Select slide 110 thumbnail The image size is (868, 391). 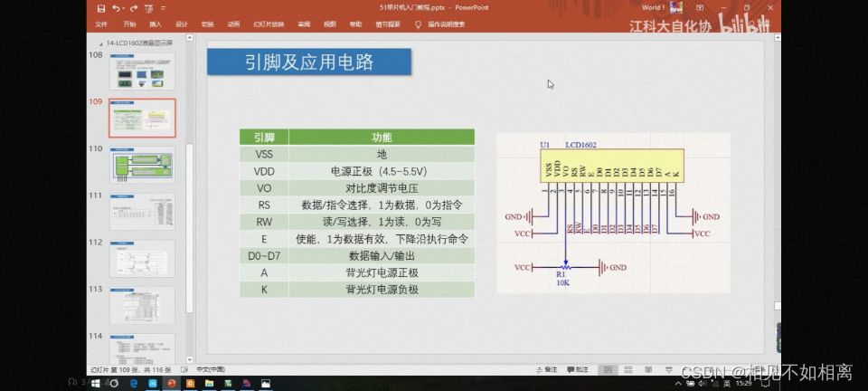[x=142, y=165]
